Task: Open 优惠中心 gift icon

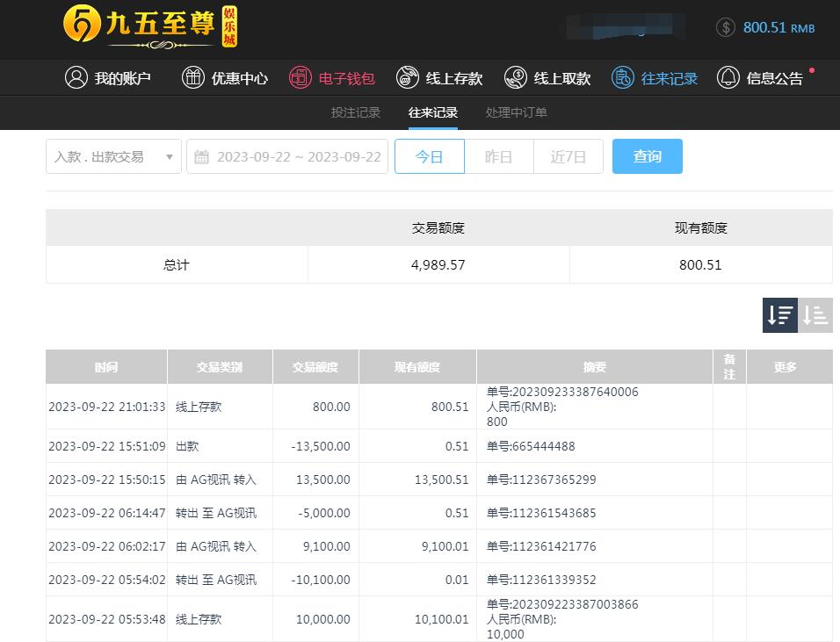Action: click(x=192, y=77)
